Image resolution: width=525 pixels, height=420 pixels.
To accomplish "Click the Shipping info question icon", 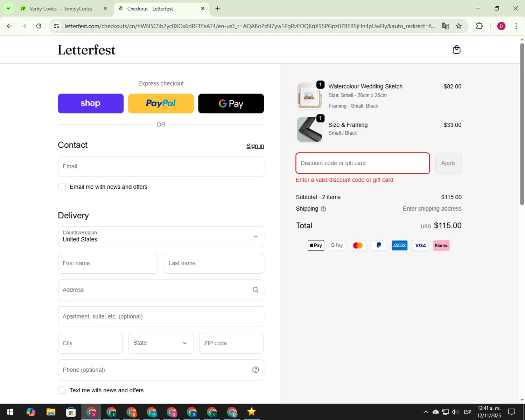I will (323, 209).
